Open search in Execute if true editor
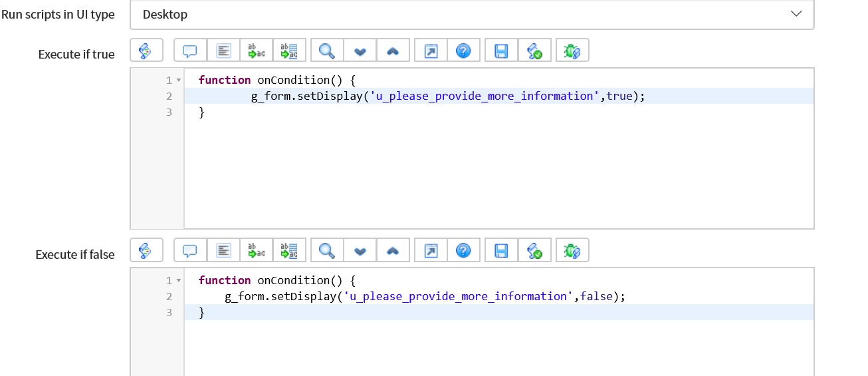This screenshot has width=868, height=376. point(327,51)
